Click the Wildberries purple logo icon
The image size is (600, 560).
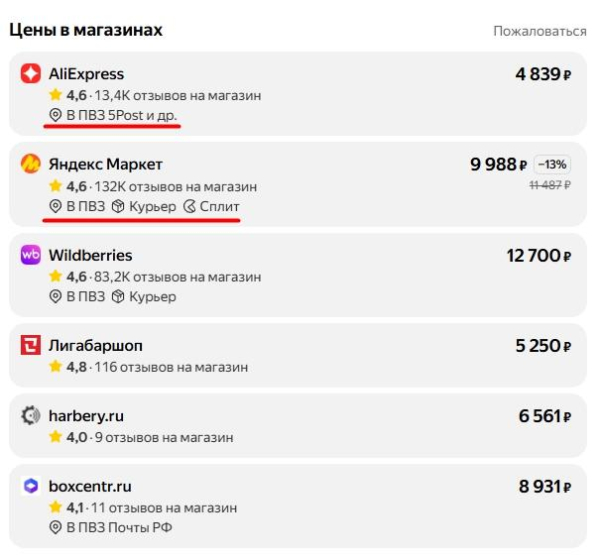[x=31, y=255]
